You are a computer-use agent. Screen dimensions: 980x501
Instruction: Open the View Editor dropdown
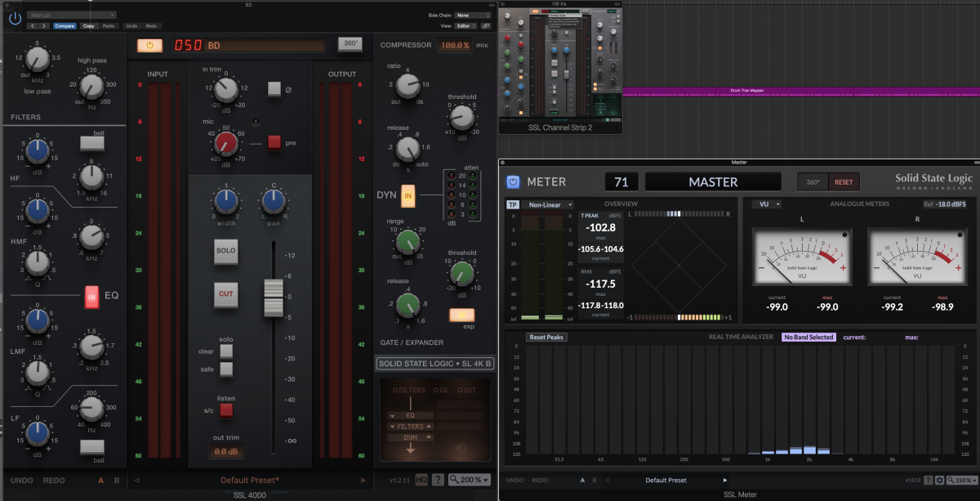click(x=466, y=25)
